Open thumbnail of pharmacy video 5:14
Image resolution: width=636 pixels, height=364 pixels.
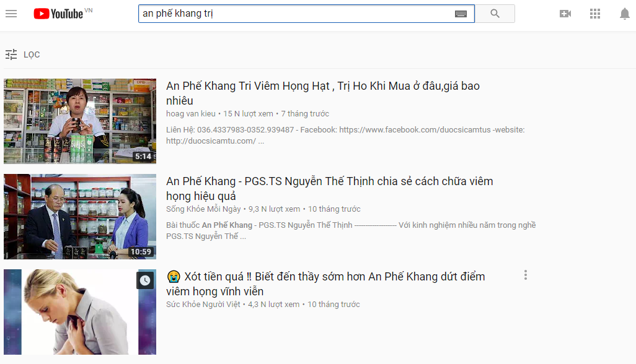80,121
